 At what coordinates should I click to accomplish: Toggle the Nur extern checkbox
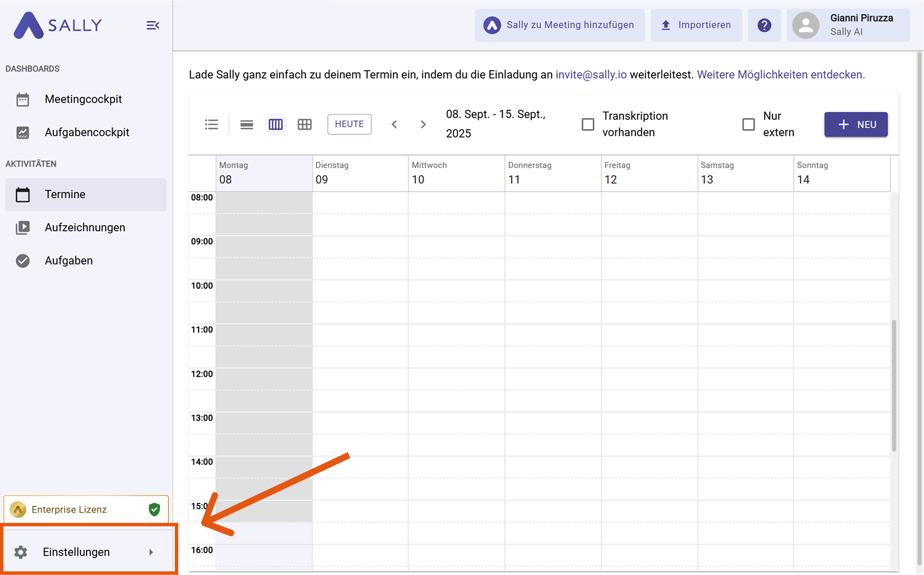coord(748,124)
